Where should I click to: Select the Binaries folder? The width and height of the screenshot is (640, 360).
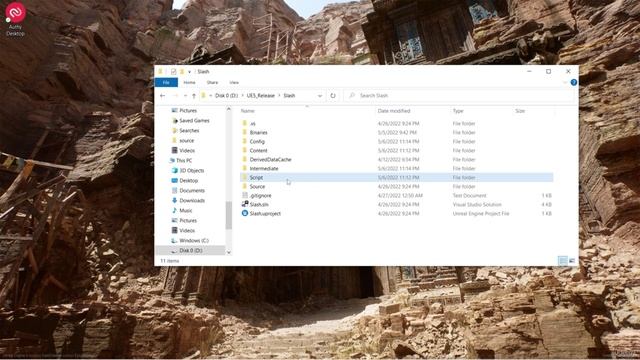click(x=258, y=133)
